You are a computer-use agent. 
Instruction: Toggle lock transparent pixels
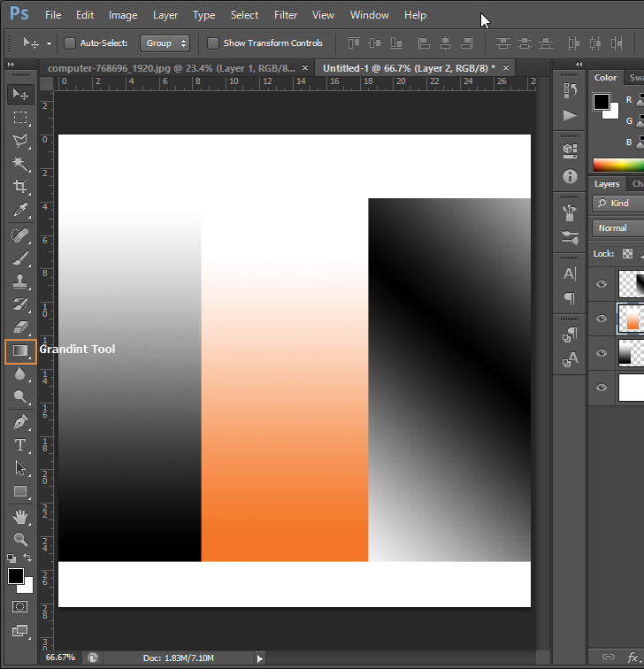[627, 253]
